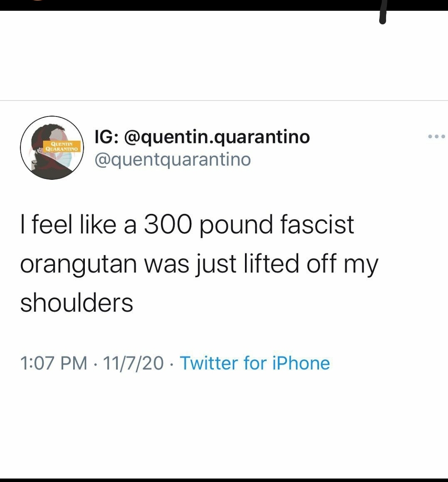This screenshot has width=448, height=482.
Task: Click the grey divider line above tweet
Action: (224, 100)
